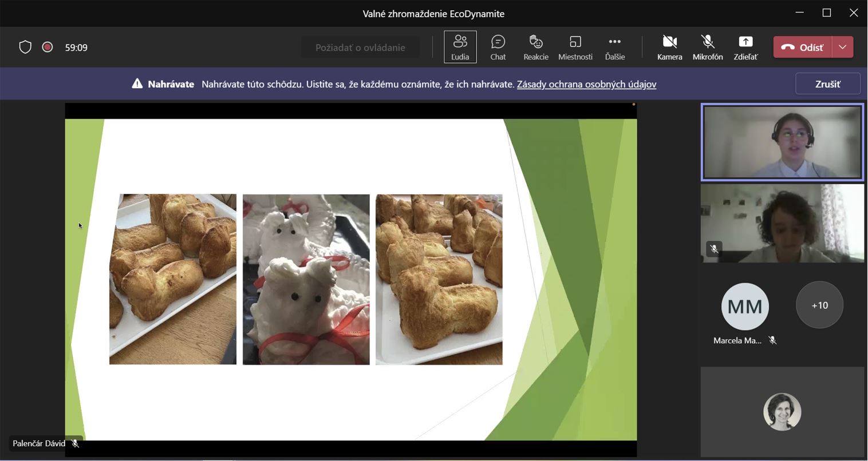The image size is (868, 461).
Task: Turn on the Kamera
Action: (669, 47)
